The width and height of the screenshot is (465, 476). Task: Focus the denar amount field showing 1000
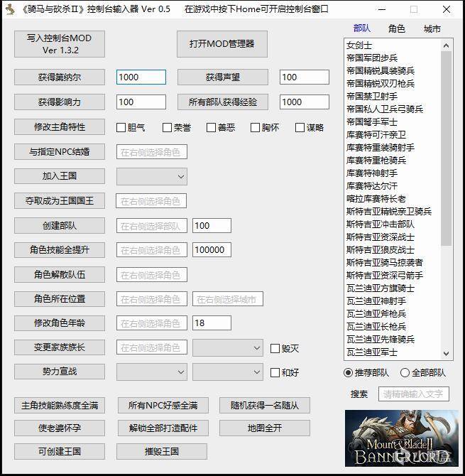[141, 77]
